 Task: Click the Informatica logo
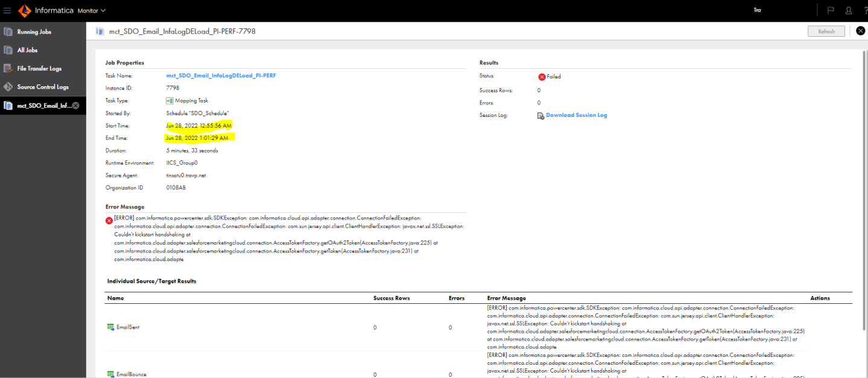tap(24, 10)
